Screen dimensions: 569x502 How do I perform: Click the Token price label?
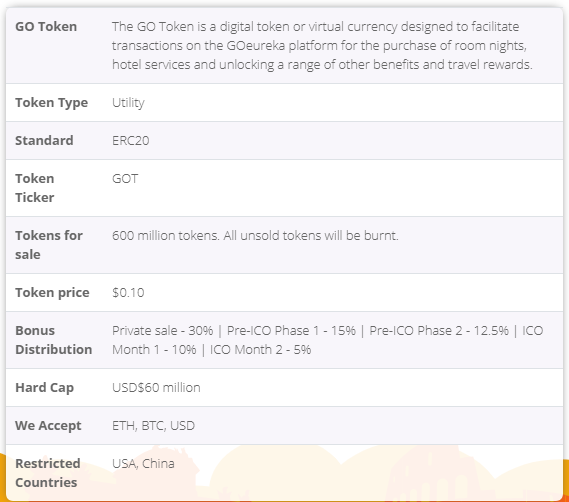52,293
